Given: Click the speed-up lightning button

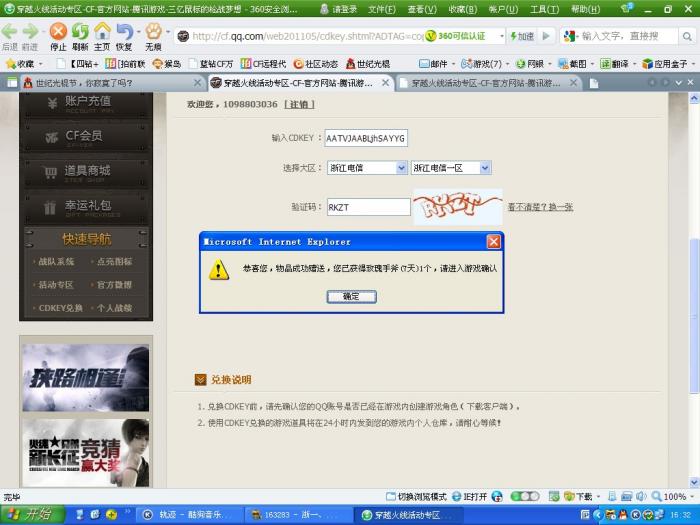Looking at the screenshot, I should (522, 36).
